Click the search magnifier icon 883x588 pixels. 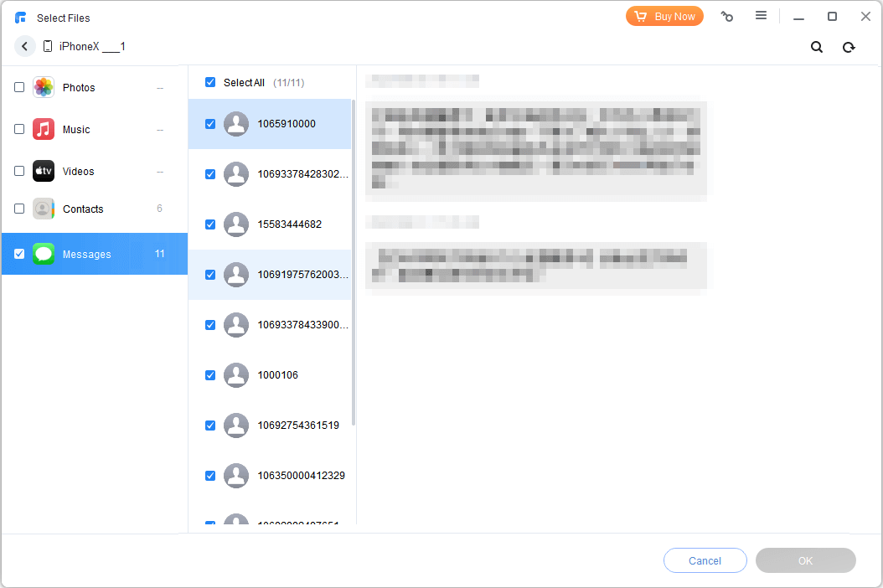(x=816, y=48)
